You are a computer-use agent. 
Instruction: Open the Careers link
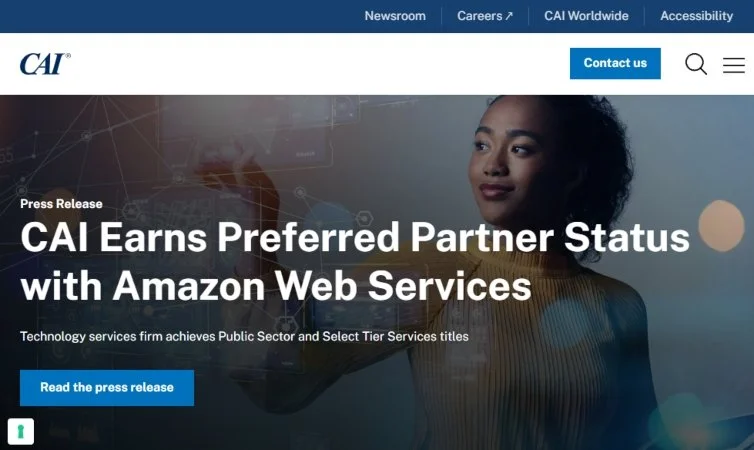479,16
